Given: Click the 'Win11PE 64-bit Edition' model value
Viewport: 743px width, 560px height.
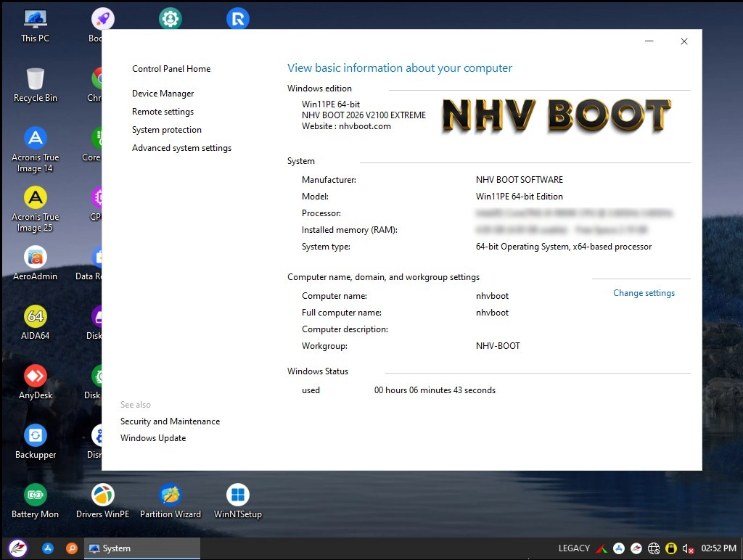Looking at the screenshot, I should tap(520, 196).
